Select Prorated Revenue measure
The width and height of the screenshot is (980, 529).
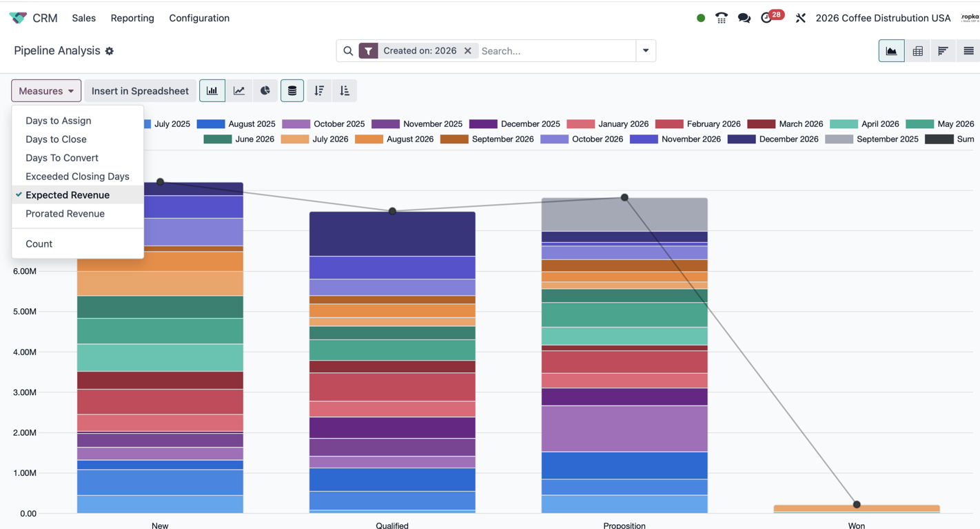click(78, 213)
